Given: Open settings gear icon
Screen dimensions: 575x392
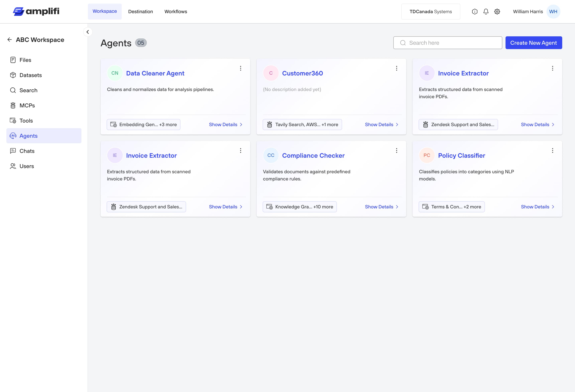Looking at the screenshot, I should [x=497, y=12].
